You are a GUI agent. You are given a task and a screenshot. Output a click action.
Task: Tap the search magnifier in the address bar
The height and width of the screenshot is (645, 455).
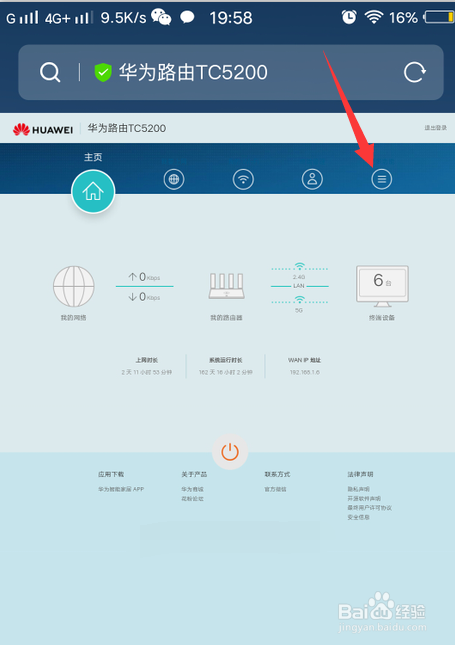coord(50,73)
